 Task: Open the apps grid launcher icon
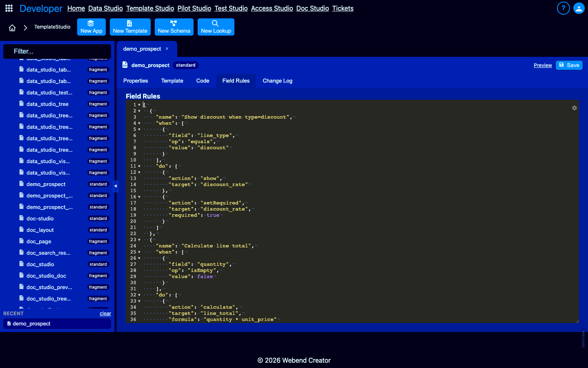point(9,8)
